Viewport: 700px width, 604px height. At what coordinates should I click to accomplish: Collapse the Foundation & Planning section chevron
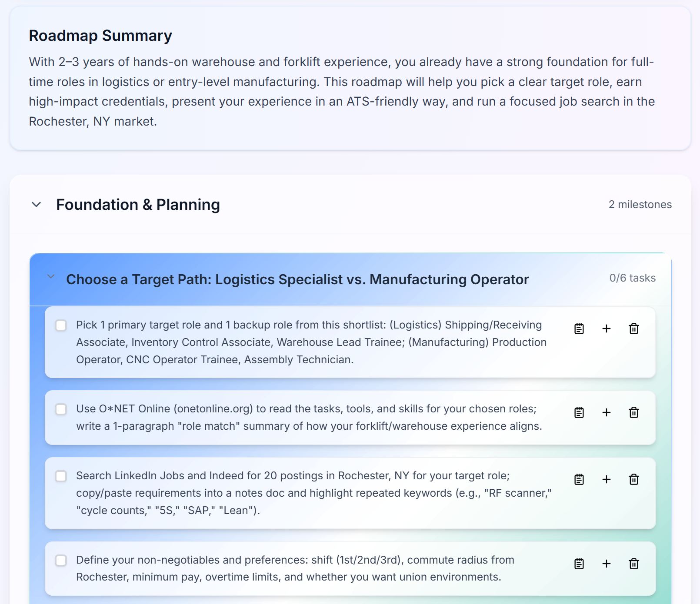pyautogui.click(x=37, y=205)
